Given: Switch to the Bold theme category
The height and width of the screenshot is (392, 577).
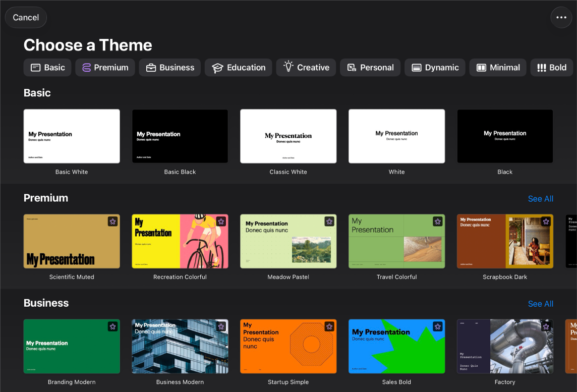Looking at the screenshot, I should click(551, 67).
